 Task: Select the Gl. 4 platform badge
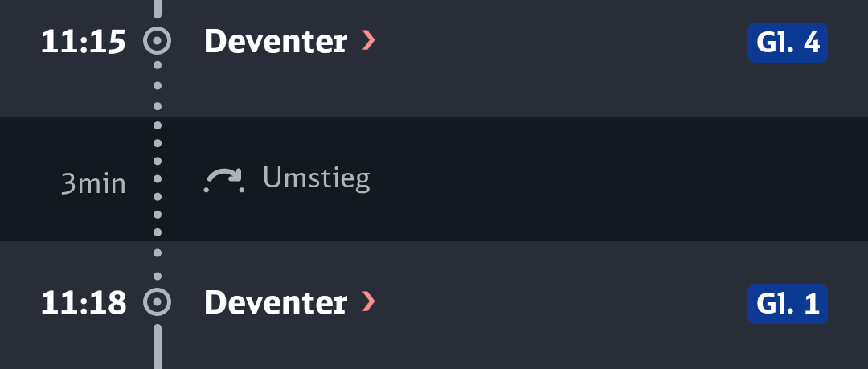[x=787, y=43]
